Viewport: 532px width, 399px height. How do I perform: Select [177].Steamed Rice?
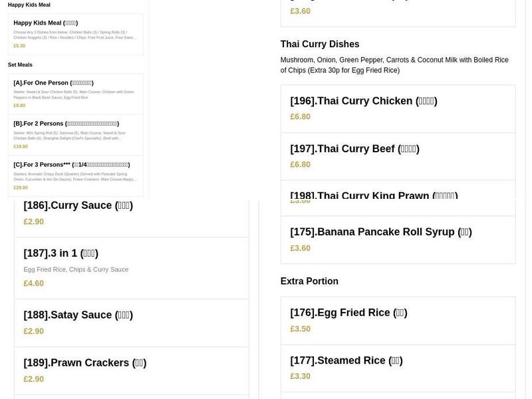coord(346,360)
